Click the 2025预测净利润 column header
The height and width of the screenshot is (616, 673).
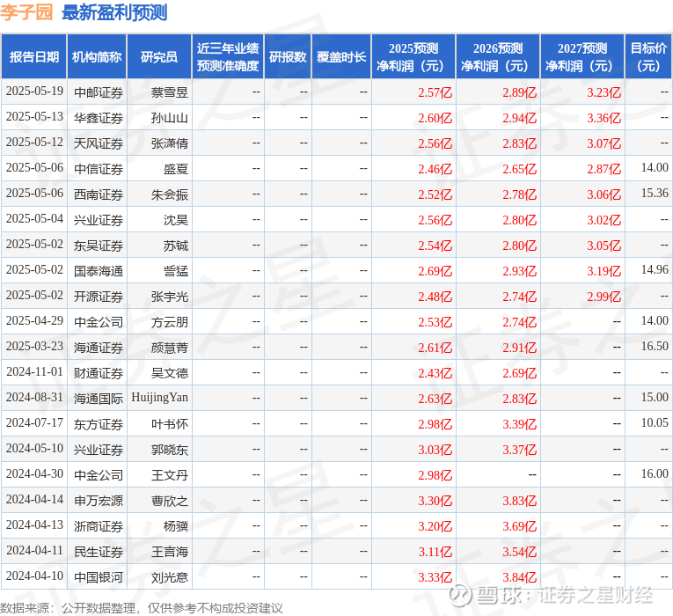click(x=413, y=56)
